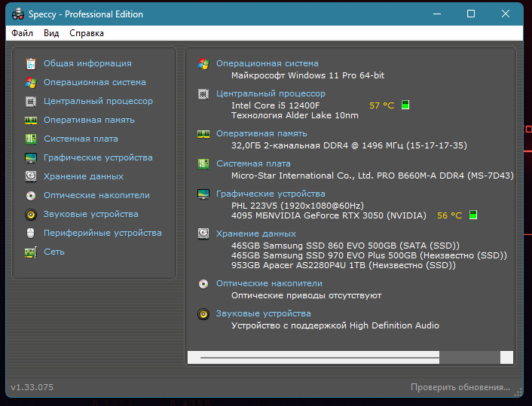Select Графические устройства in the sidebar
Viewport: 532px width, 406px height.
(98, 157)
